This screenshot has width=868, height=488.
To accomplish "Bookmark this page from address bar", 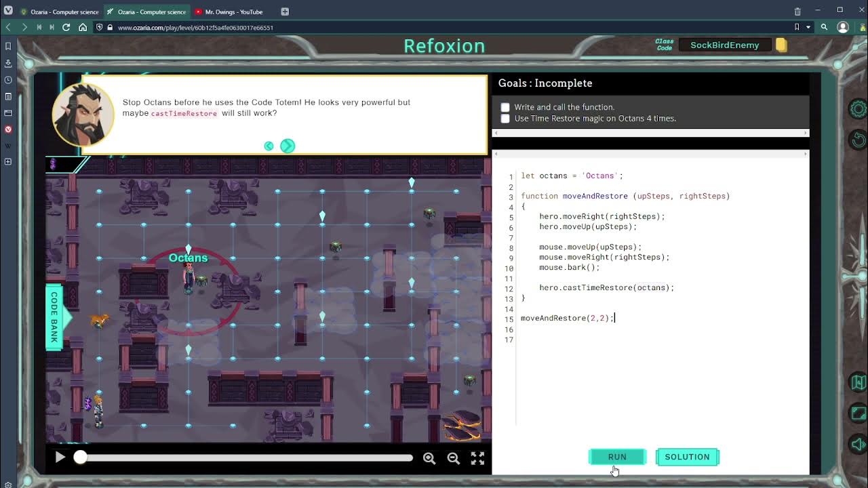I will point(797,27).
